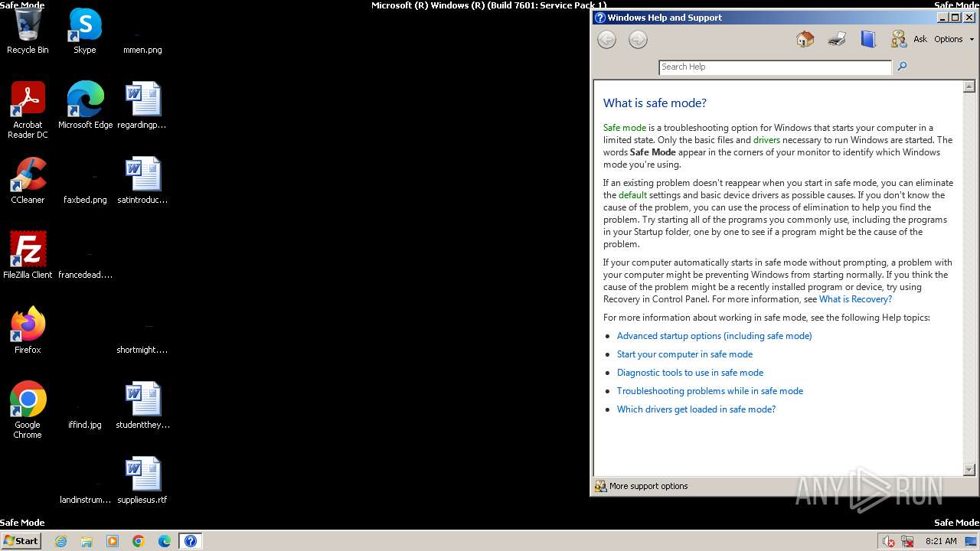
Task: Click the 8:21 AM system clock
Action: (x=941, y=541)
